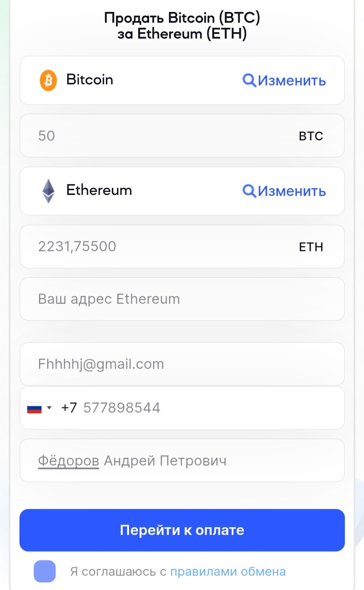Open the правилами обмена link
The image size is (364, 590).
(228, 572)
